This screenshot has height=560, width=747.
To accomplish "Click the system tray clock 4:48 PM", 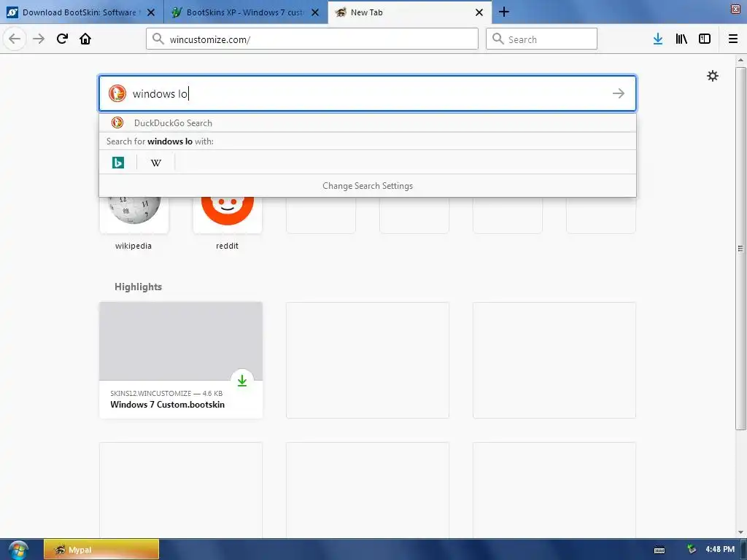I will [x=720, y=550].
